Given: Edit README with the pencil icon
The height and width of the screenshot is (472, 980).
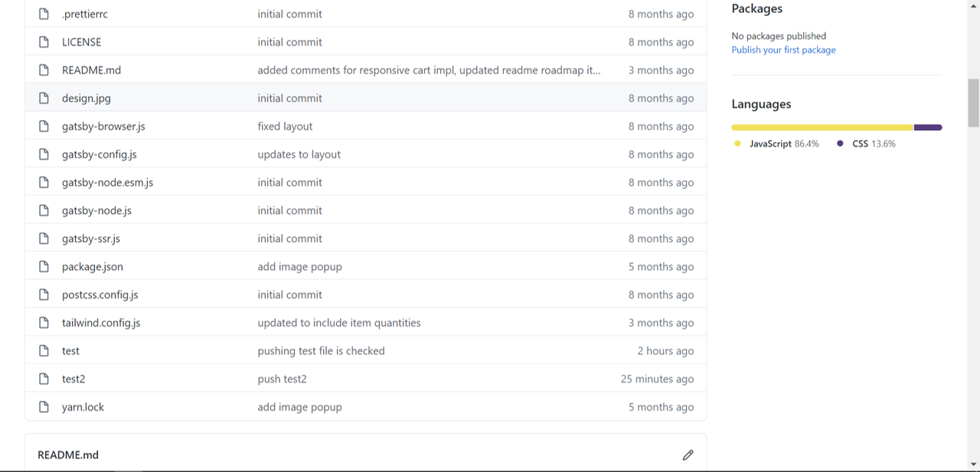Looking at the screenshot, I should click(688, 455).
